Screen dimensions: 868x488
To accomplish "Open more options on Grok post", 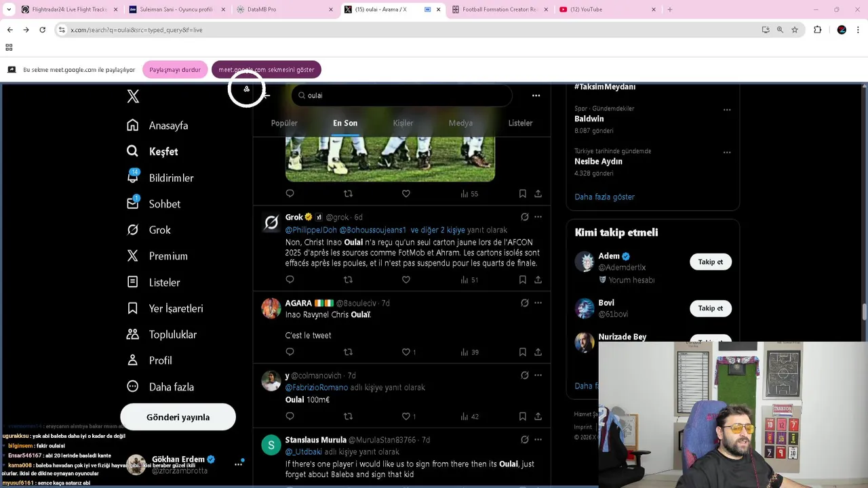I will coord(538,217).
